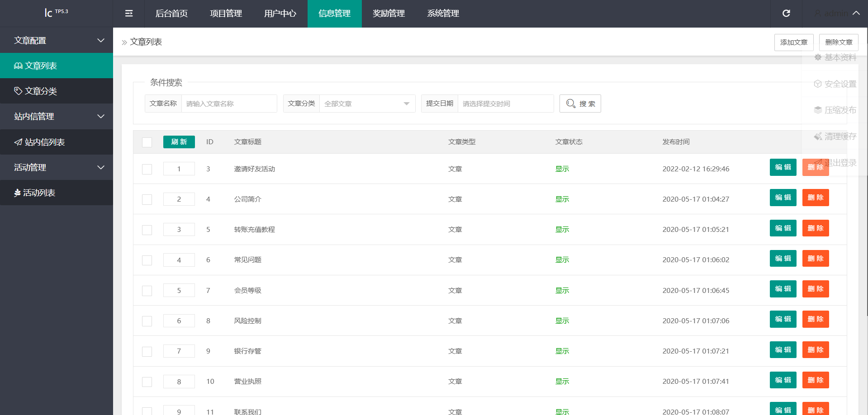Open the 用户中心 top menu

280,14
